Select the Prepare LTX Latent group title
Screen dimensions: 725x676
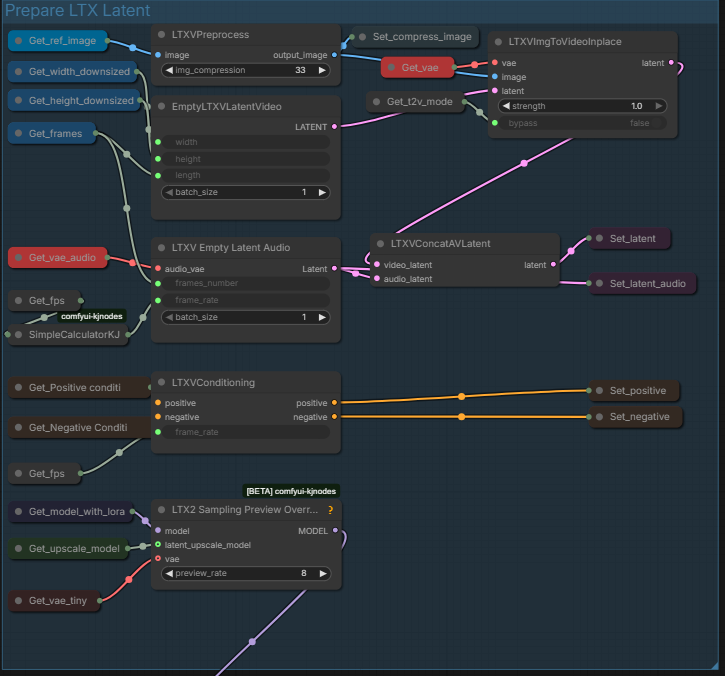(78, 11)
